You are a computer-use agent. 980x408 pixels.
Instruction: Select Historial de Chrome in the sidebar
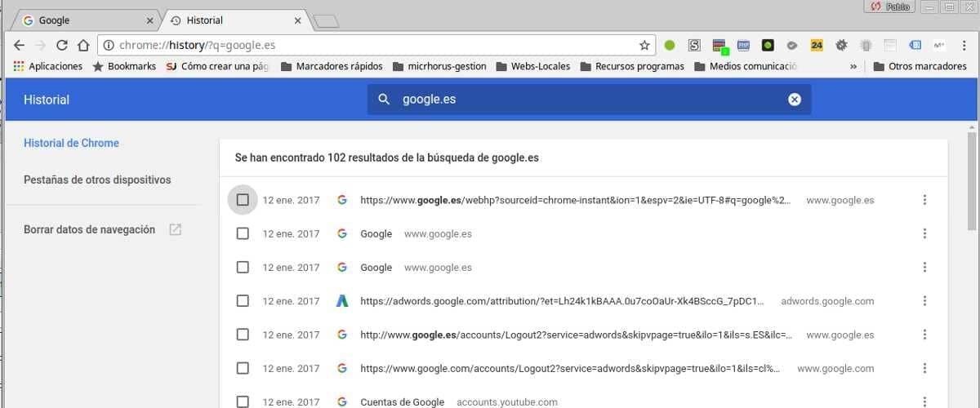tap(71, 143)
